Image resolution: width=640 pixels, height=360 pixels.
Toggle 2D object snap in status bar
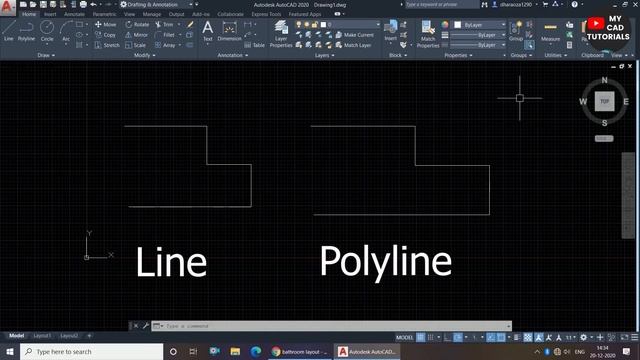500,338
